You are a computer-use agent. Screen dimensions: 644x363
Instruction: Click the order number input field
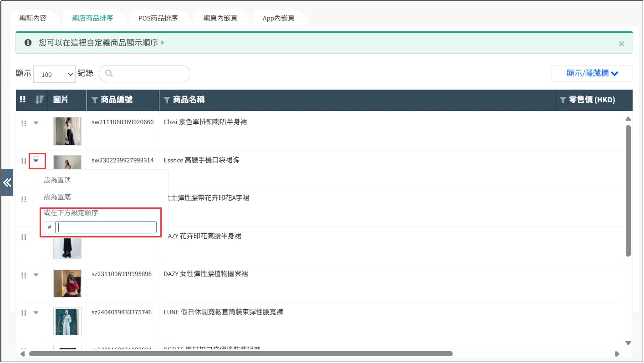point(106,227)
